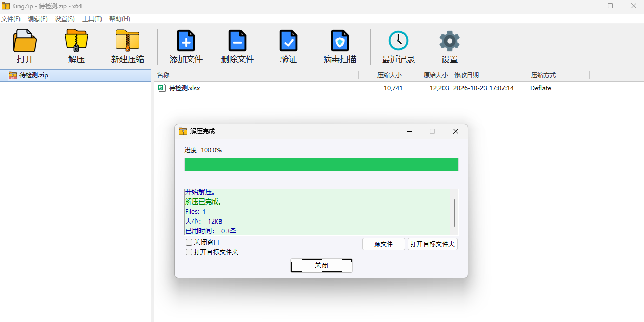Click the xlsx file icon for 待检测.xlsx
This screenshot has height=322, width=644.
point(162,88)
